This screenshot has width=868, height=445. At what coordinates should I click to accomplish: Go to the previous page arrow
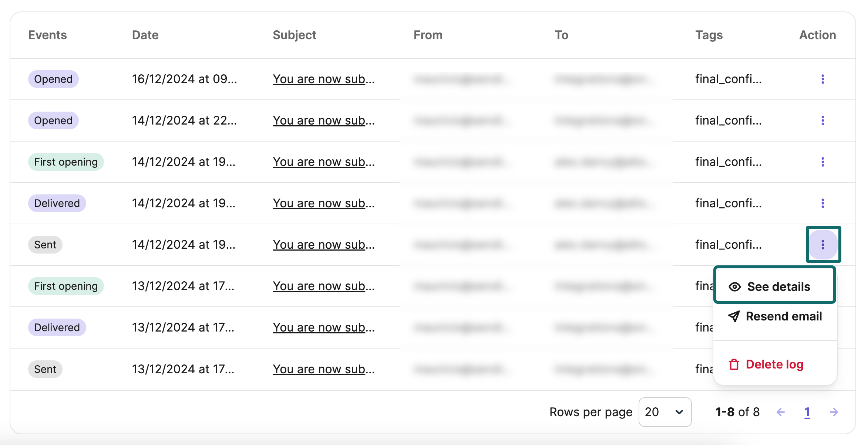coord(781,412)
